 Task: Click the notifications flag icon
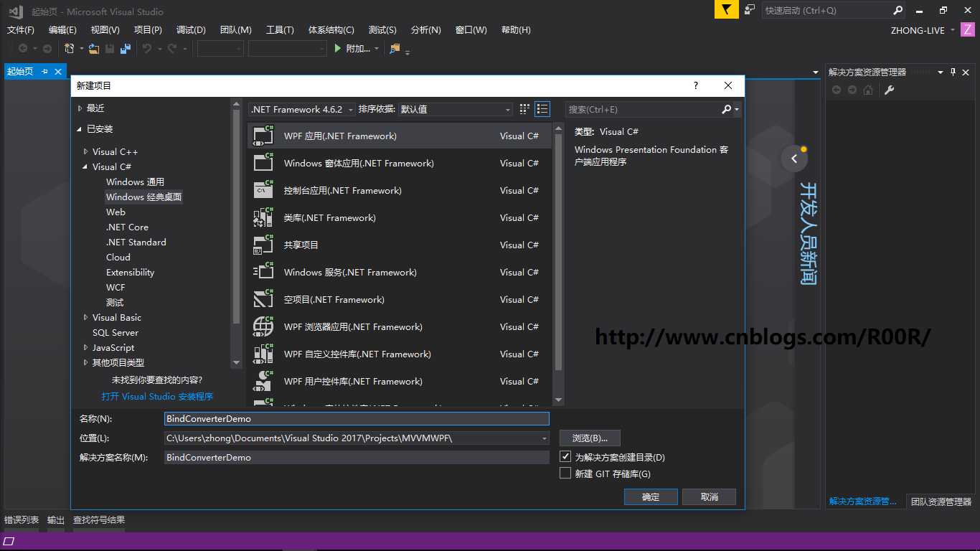tap(726, 10)
